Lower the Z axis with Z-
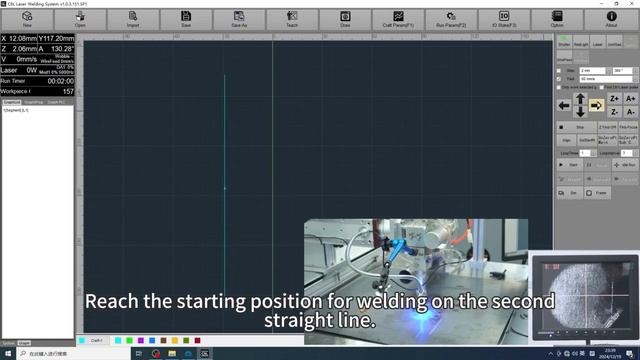This screenshot has height=360, width=640. click(x=614, y=112)
